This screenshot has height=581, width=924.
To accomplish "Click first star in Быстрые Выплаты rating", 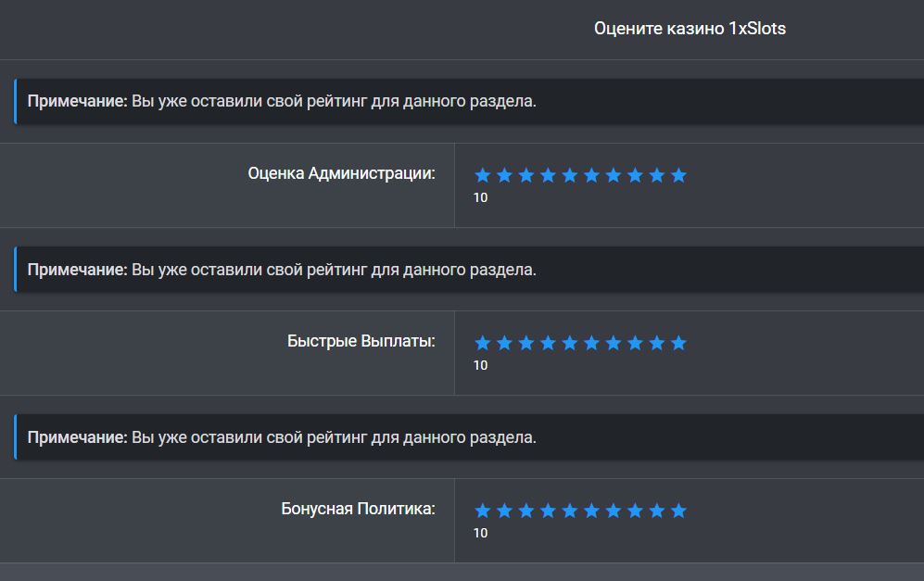I will pyautogui.click(x=482, y=343).
